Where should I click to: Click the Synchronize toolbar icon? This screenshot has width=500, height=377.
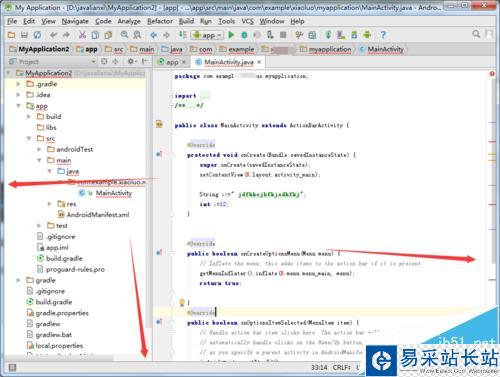pos(37,35)
